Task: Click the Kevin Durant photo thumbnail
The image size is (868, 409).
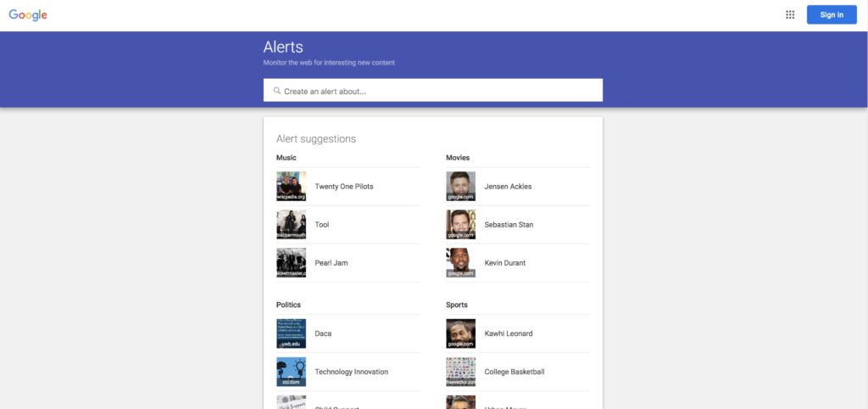Action: (x=460, y=263)
